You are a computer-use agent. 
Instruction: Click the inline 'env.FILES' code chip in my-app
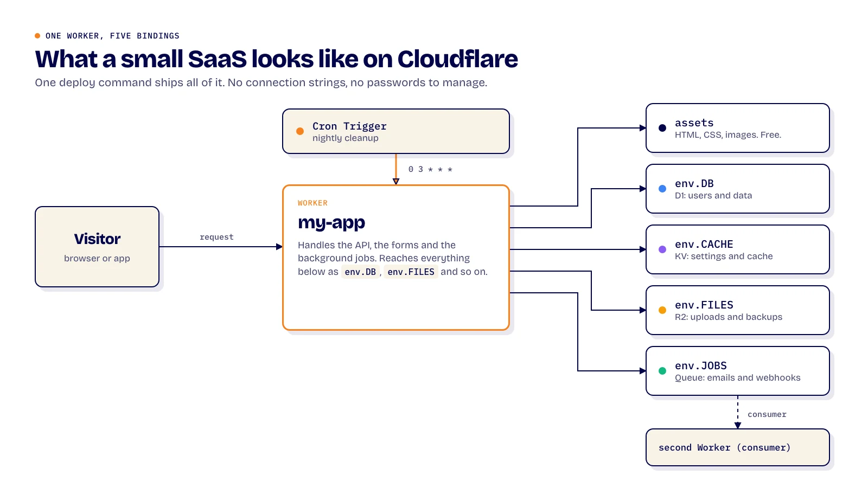[411, 272]
